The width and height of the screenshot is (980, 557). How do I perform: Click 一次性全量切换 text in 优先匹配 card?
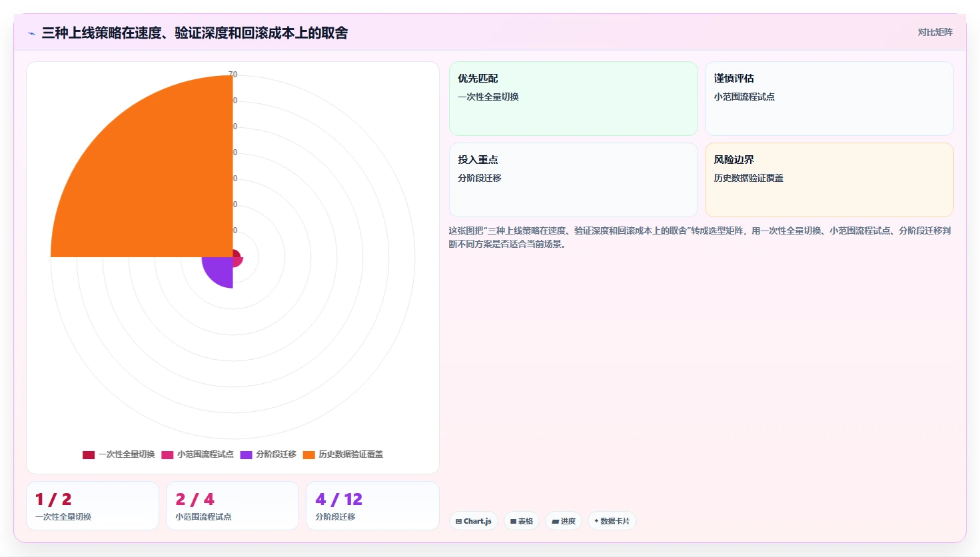pos(488,97)
